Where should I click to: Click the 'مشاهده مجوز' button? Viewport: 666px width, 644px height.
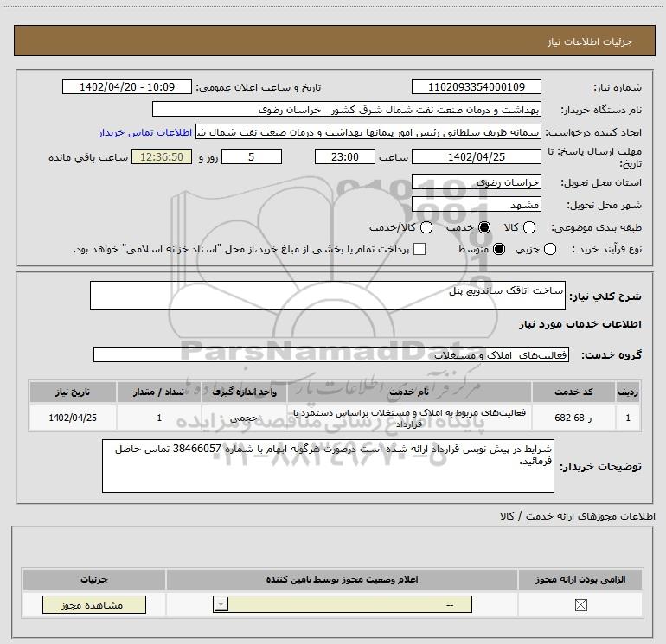[94, 604]
